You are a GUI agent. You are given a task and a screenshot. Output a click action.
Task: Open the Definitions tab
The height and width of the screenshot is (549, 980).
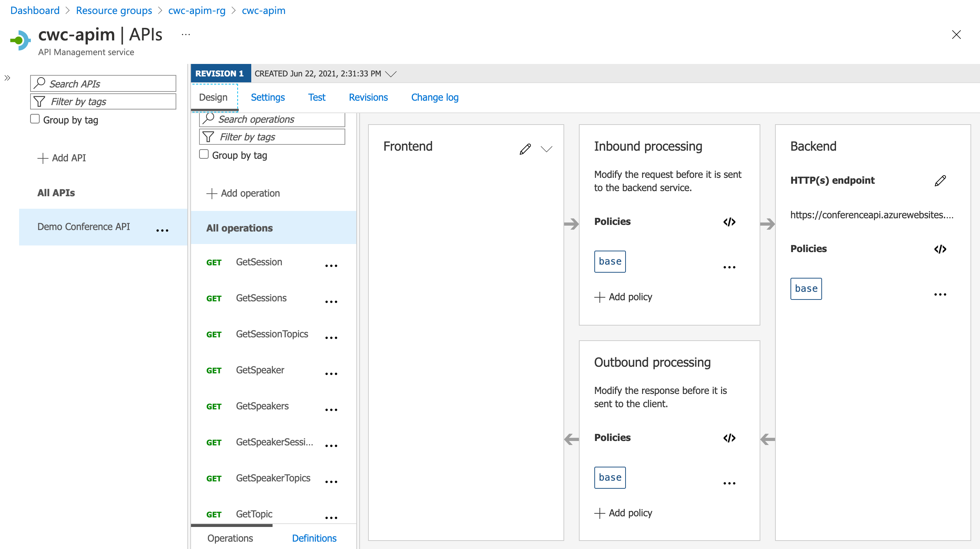coord(314,538)
